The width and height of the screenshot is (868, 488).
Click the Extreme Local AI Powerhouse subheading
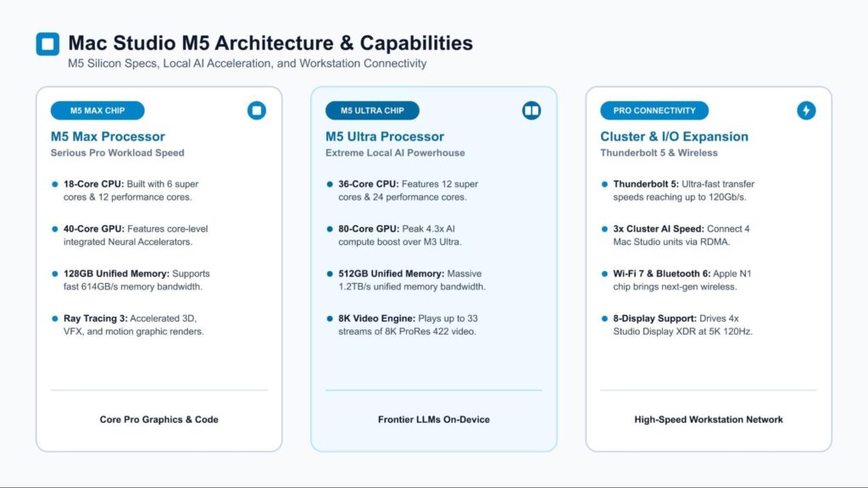(395, 152)
